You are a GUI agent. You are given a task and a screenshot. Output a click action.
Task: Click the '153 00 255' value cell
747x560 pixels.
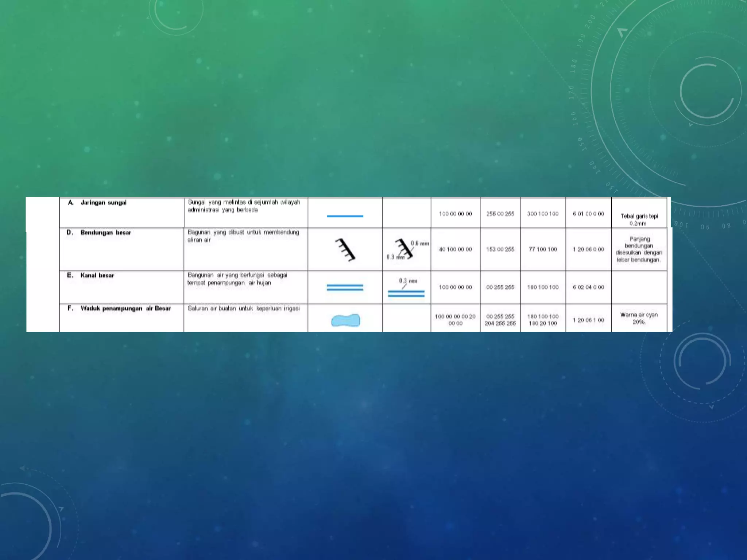coord(500,249)
